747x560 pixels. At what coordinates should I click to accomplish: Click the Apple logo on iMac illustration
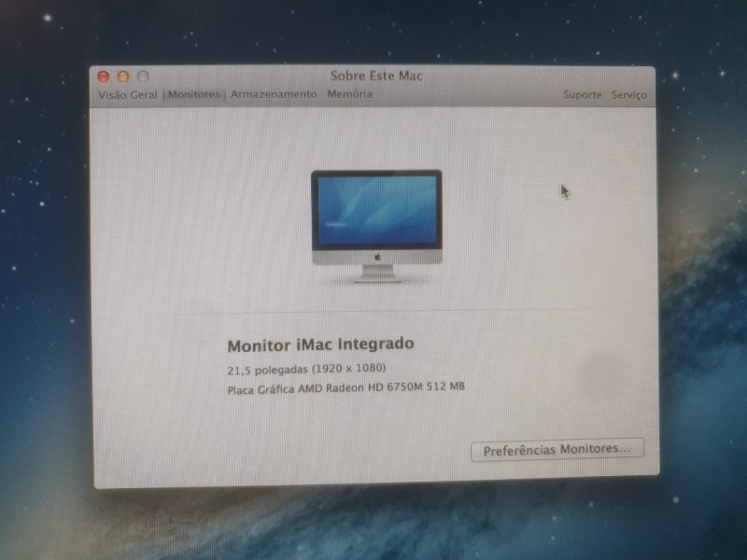[377, 255]
